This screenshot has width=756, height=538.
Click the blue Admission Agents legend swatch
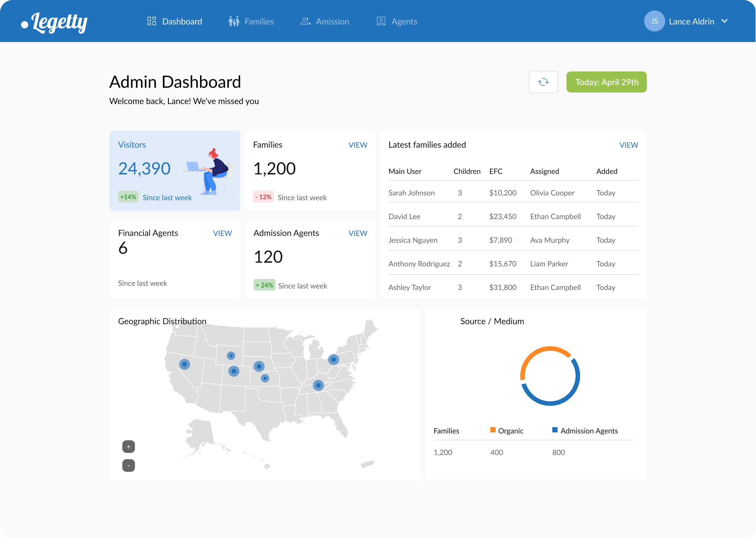pyautogui.click(x=555, y=430)
